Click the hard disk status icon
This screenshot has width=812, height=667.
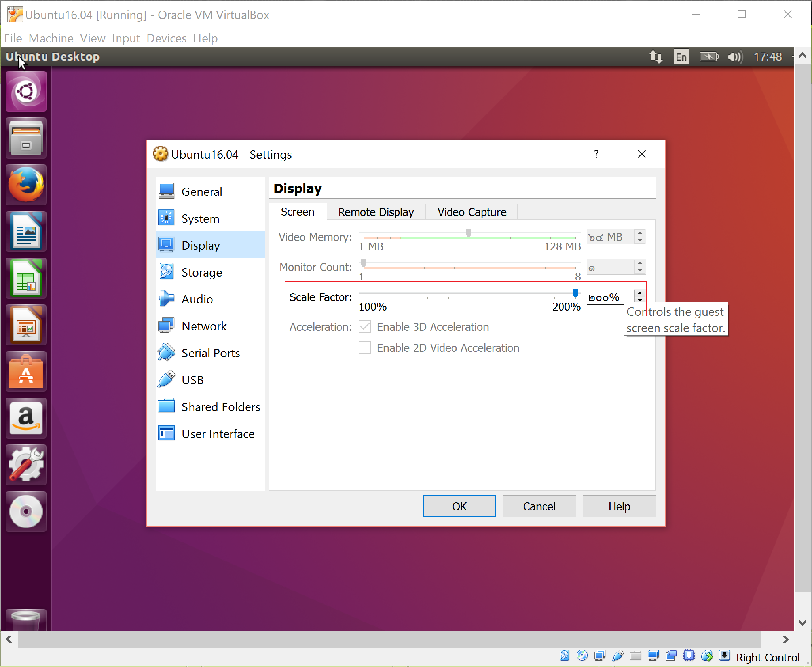(565, 656)
